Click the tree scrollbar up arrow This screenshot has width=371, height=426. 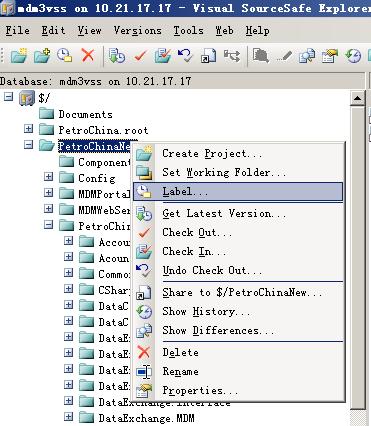pyautogui.click(x=357, y=98)
